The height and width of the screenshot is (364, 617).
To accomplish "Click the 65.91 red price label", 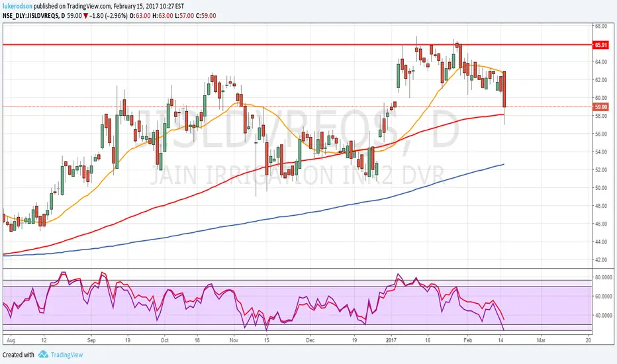I will pos(600,45).
